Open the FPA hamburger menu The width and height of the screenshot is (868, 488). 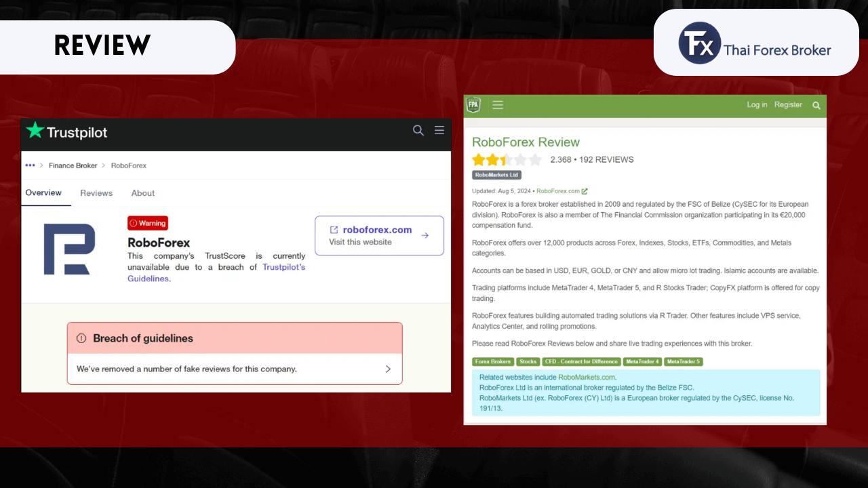pyautogui.click(x=498, y=105)
